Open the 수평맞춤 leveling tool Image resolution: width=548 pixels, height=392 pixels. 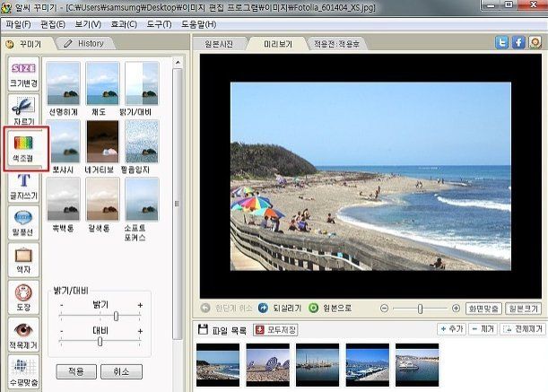pyautogui.click(x=23, y=372)
